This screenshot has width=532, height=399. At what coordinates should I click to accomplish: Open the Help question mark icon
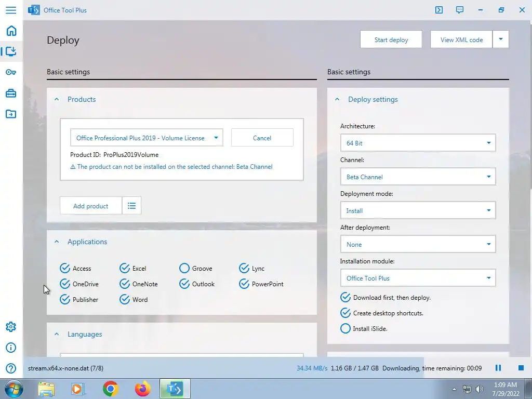pos(11,368)
